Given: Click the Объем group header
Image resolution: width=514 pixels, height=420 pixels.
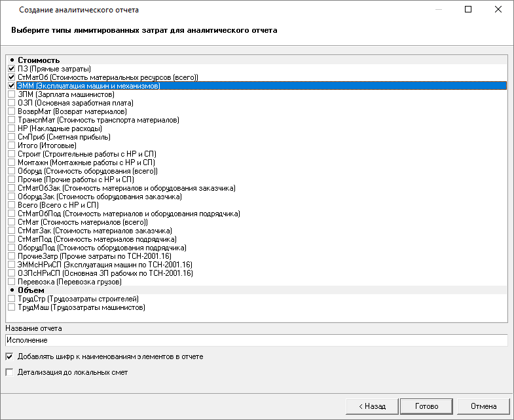Looking at the screenshot, I should pos(31,290).
